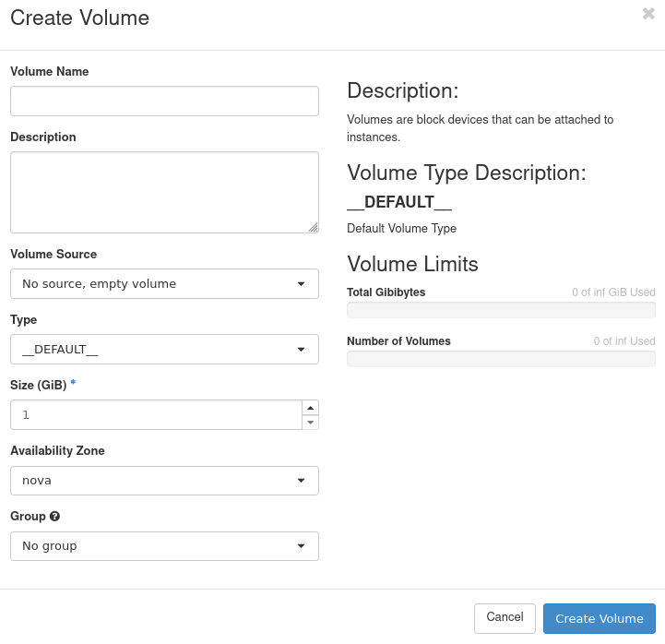Click the Number of Volumes usage bar
Viewport: 665px width, 644px height.
coord(501,359)
